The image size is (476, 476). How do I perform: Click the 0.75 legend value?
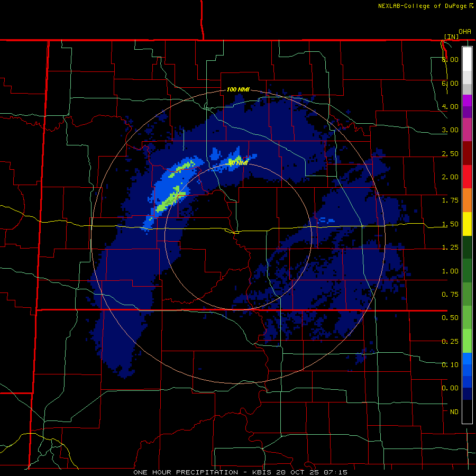[450, 295]
